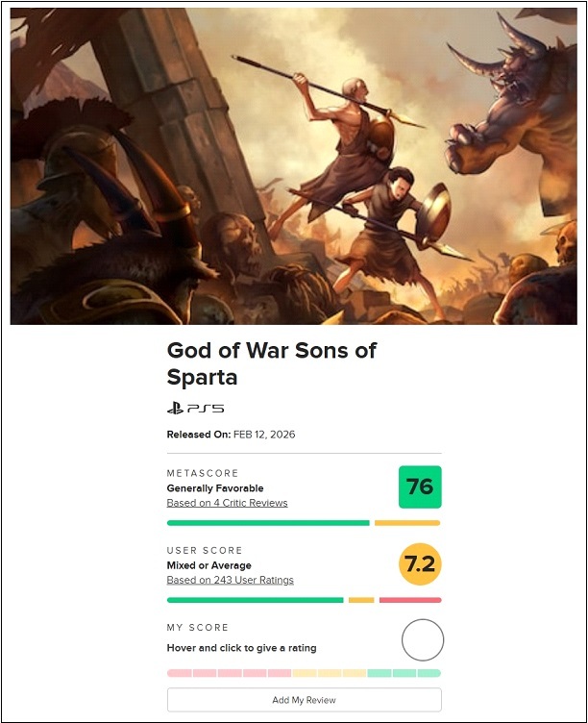Click the green 76 Metascore badge

click(x=420, y=486)
